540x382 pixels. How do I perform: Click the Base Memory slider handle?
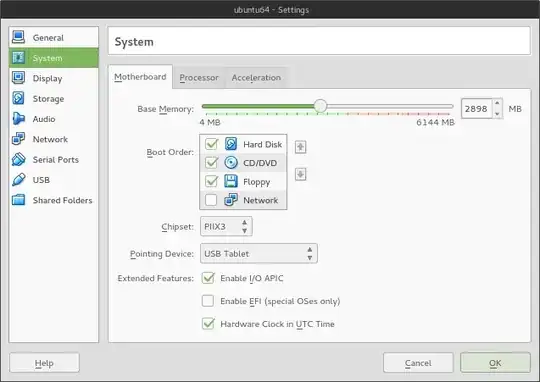[x=320, y=106]
